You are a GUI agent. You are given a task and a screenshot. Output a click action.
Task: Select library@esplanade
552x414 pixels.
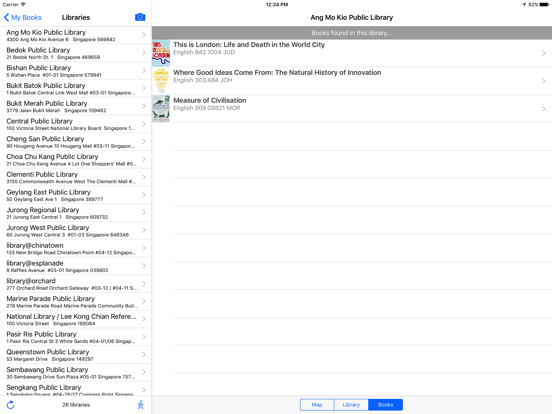point(76,266)
